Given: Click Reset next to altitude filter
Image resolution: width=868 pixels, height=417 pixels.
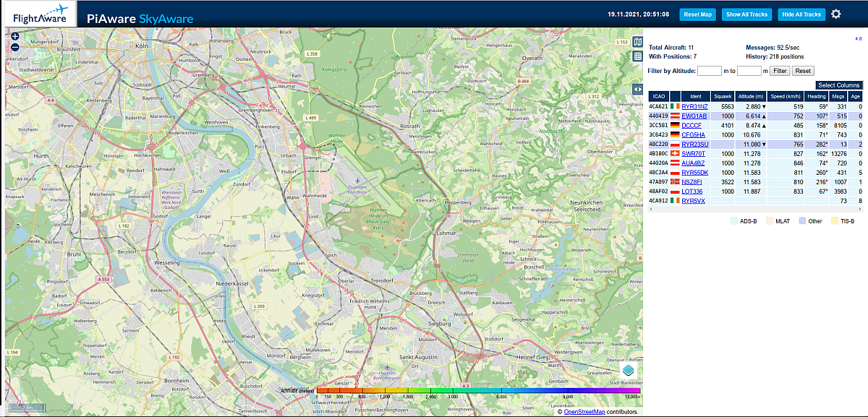Looking at the screenshot, I should (x=803, y=71).
